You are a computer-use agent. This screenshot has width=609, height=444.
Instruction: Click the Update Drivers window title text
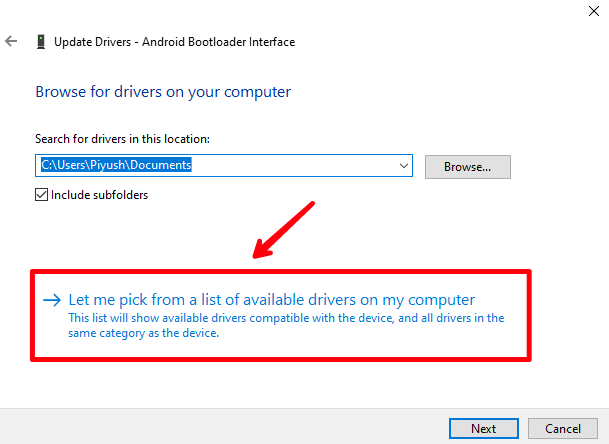tap(174, 42)
